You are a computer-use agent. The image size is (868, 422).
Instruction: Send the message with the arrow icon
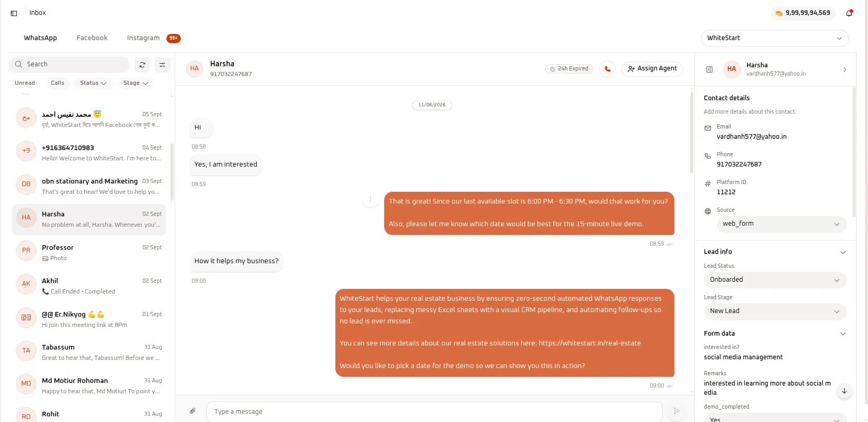(x=676, y=411)
